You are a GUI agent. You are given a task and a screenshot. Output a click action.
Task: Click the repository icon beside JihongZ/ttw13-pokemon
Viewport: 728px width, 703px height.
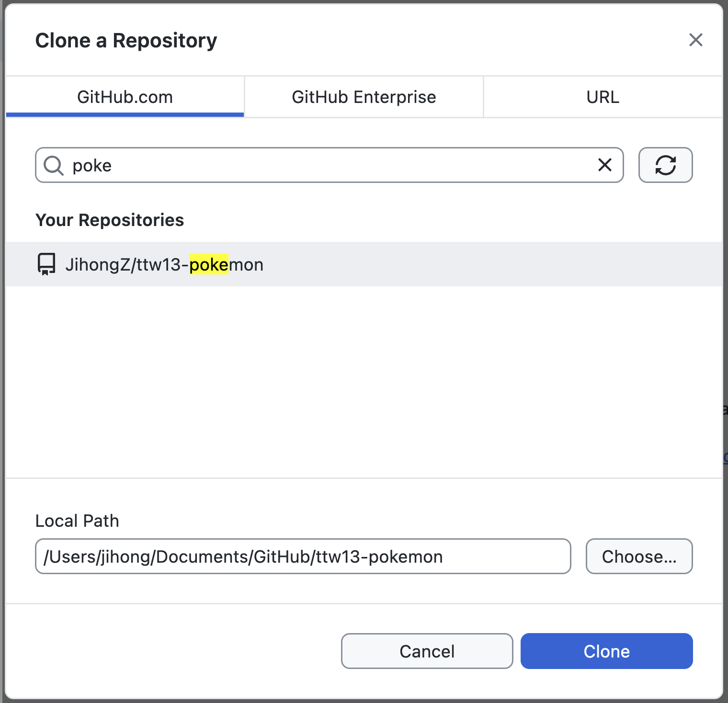46,264
